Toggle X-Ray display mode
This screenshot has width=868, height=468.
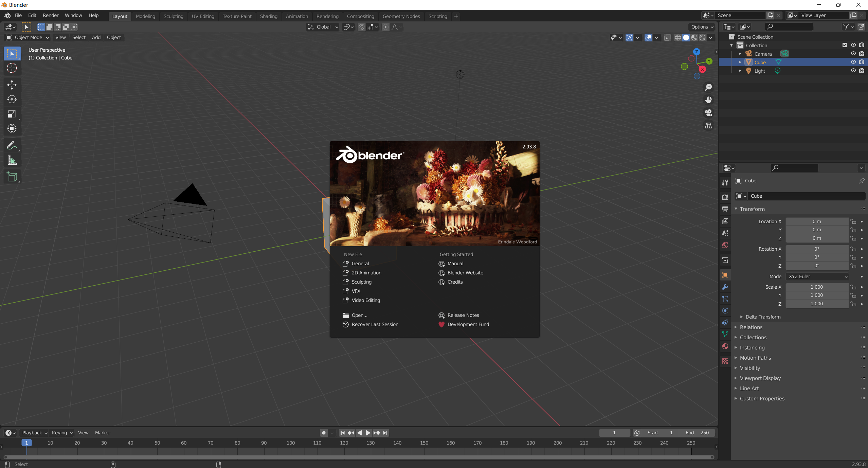tap(667, 38)
